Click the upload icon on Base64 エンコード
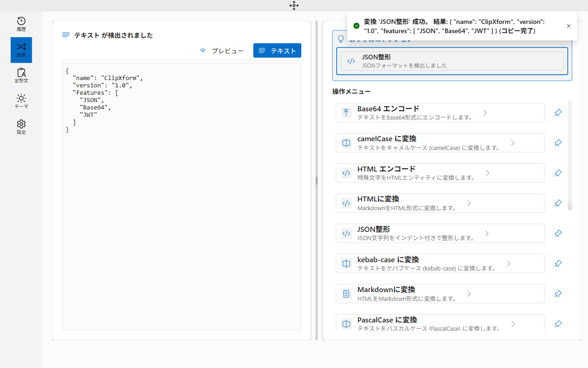 [346, 112]
